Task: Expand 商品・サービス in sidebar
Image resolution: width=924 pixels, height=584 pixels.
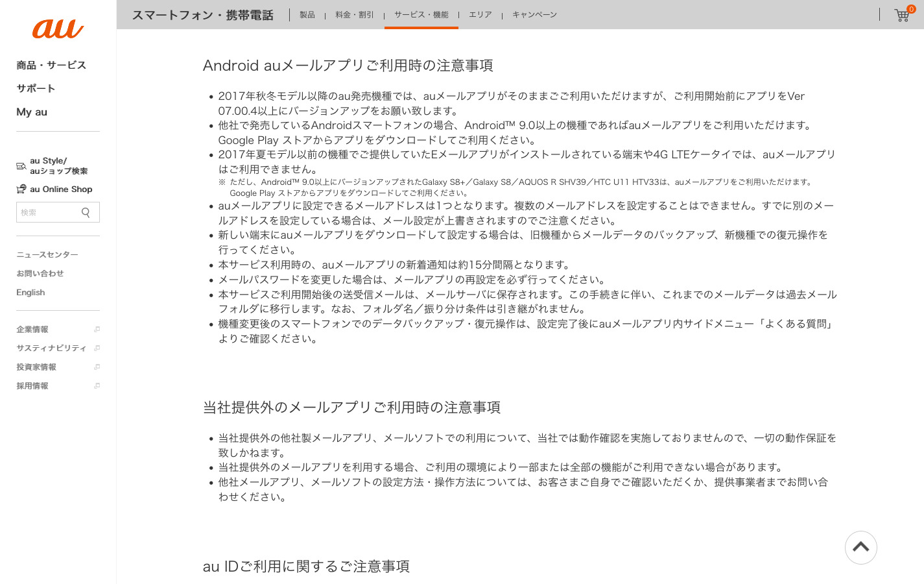Action: click(x=51, y=65)
